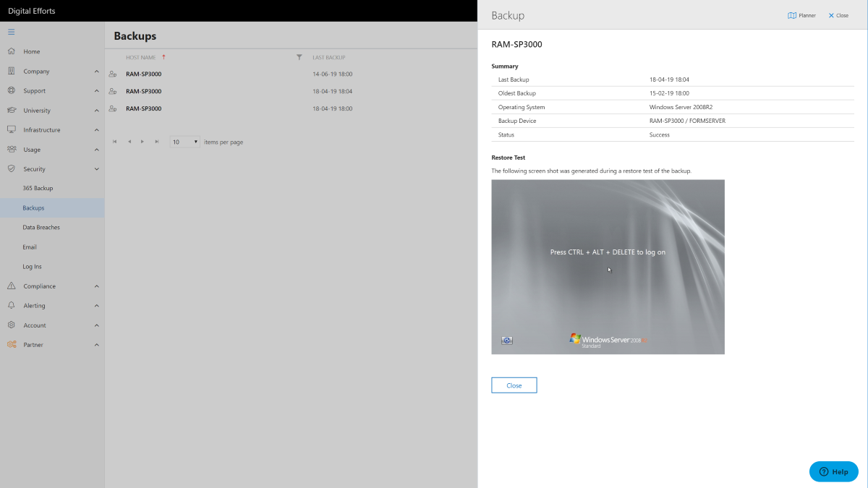This screenshot has height=488, width=868.
Task: Click the Support lifebuoy icon
Action: (x=12, y=90)
